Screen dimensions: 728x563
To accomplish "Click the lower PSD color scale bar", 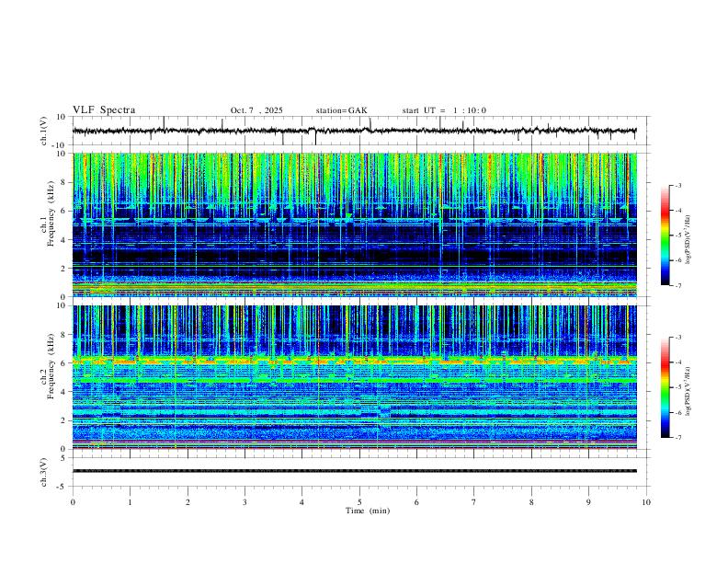I will pyautogui.click(x=665, y=387).
